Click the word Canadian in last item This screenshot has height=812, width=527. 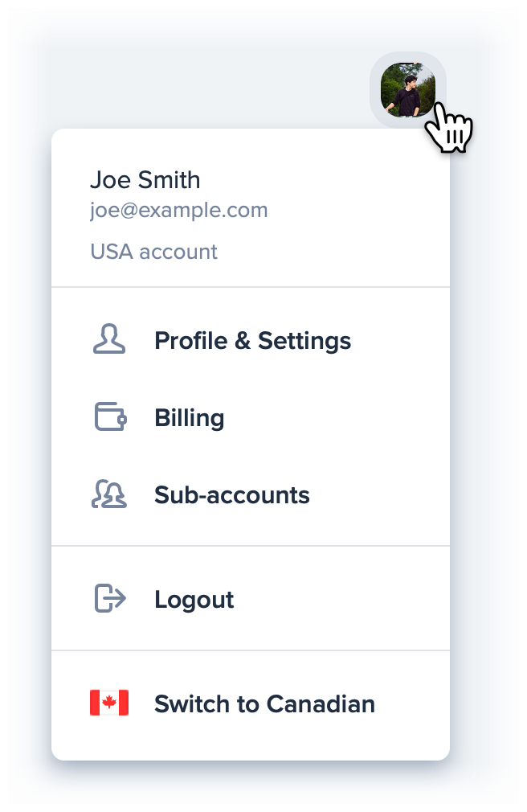point(321,704)
